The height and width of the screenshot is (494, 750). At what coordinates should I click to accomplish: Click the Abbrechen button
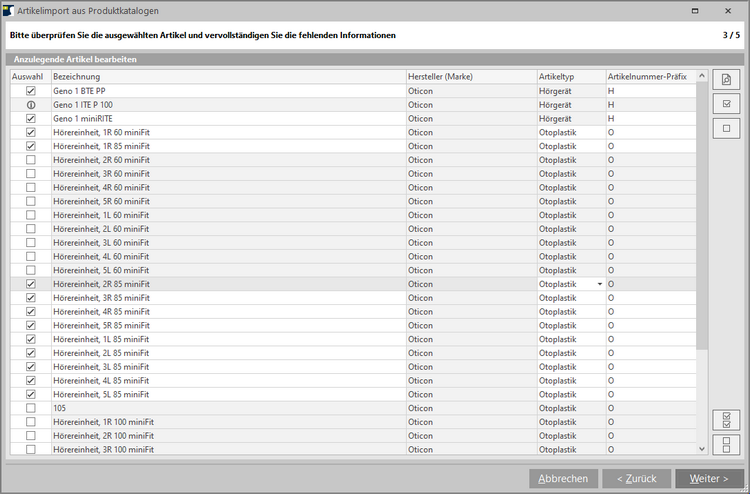(x=563, y=479)
